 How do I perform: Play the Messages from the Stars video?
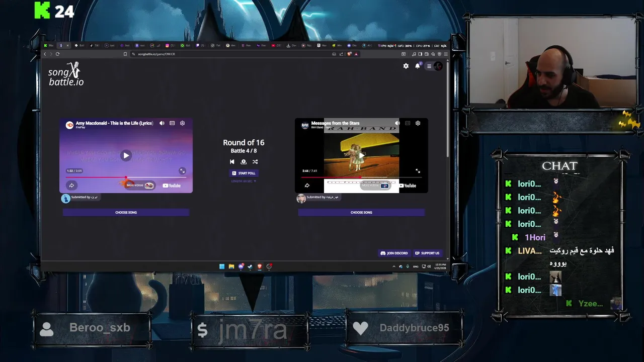coord(361,155)
